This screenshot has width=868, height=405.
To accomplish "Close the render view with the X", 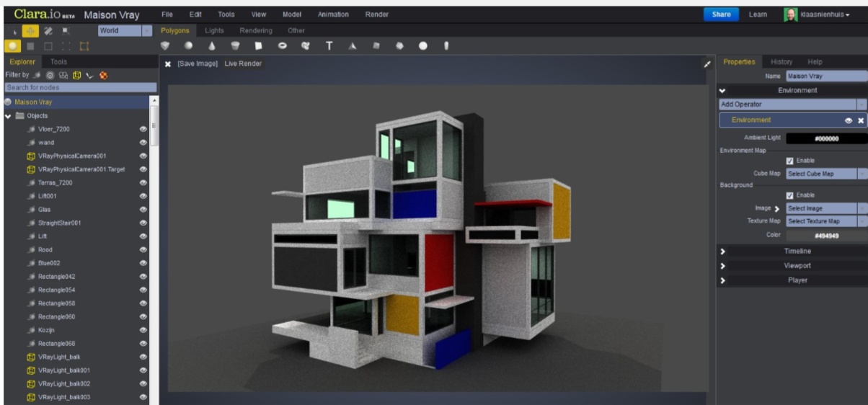I will click(168, 64).
